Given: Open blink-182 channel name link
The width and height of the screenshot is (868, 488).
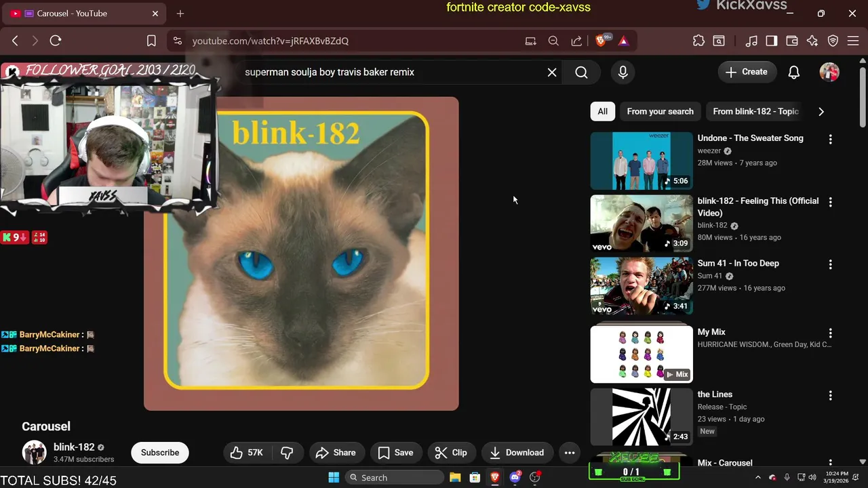Looking at the screenshot, I should click(x=74, y=447).
